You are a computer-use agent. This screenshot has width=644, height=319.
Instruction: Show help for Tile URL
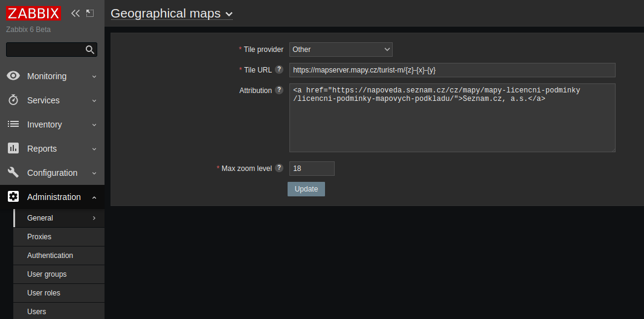coord(279,69)
